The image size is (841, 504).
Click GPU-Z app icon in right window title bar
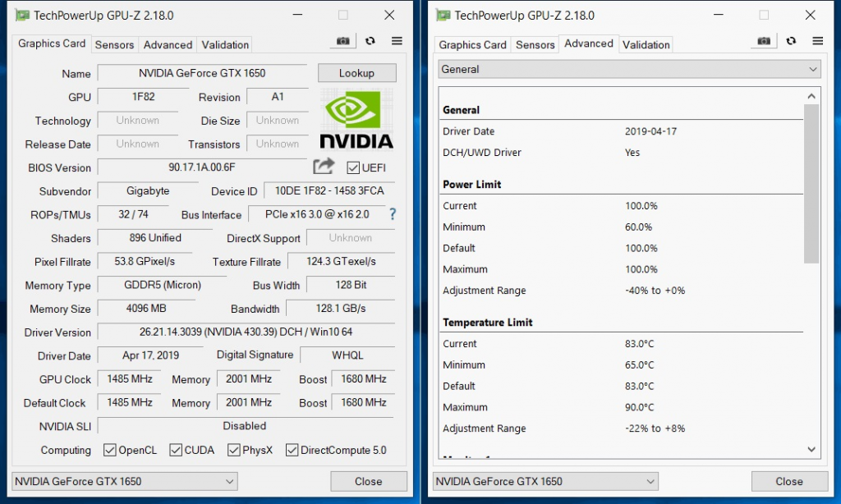click(x=443, y=15)
